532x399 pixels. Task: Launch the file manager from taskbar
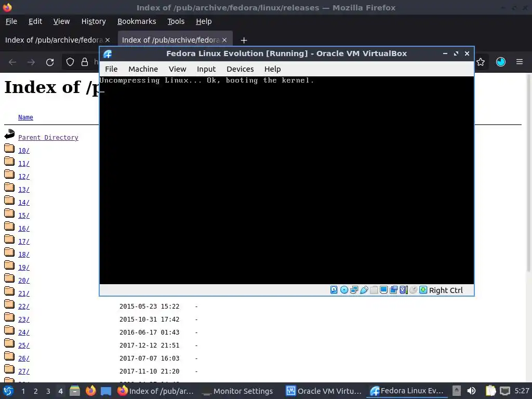coord(75,391)
